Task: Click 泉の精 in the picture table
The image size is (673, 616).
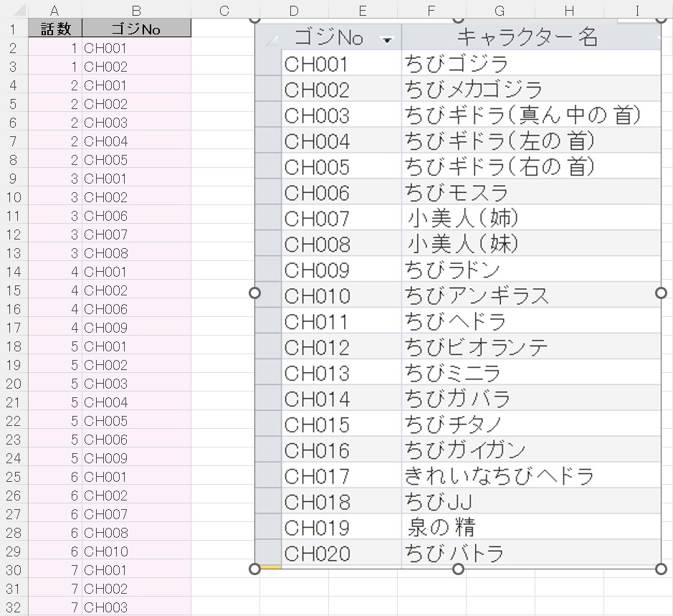Action: click(441, 528)
